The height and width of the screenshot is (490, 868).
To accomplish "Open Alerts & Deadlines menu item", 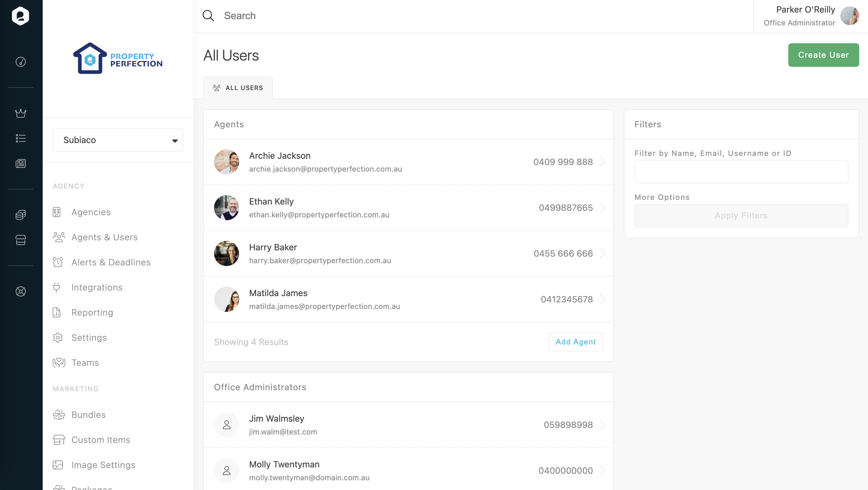I will coord(110,262).
